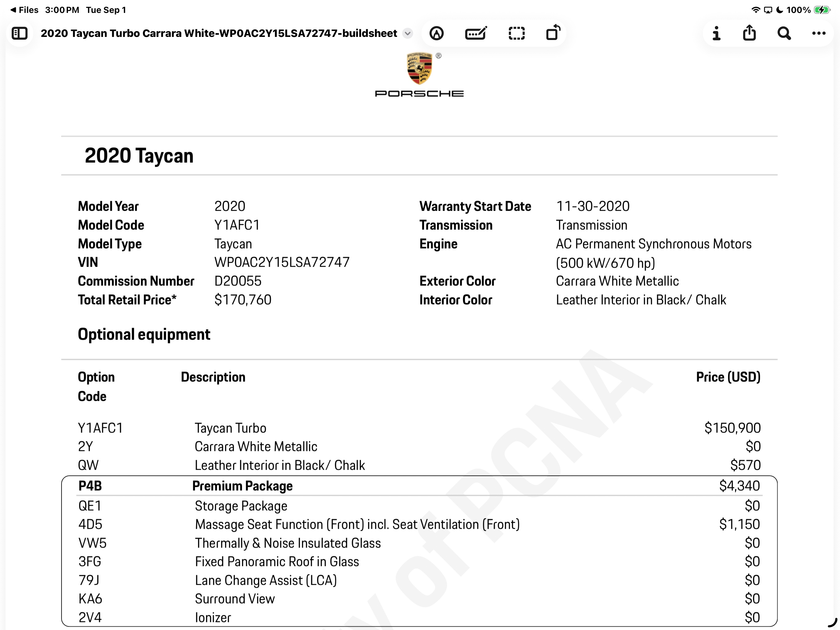The width and height of the screenshot is (840, 630).
Task: Select the 'Ionizer' description
Action: pyautogui.click(x=213, y=617)
